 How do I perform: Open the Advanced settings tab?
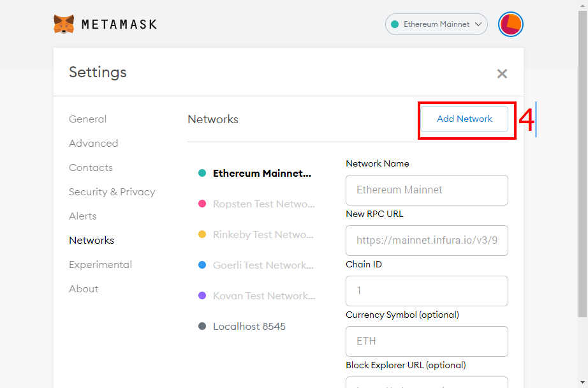point(93,144)
